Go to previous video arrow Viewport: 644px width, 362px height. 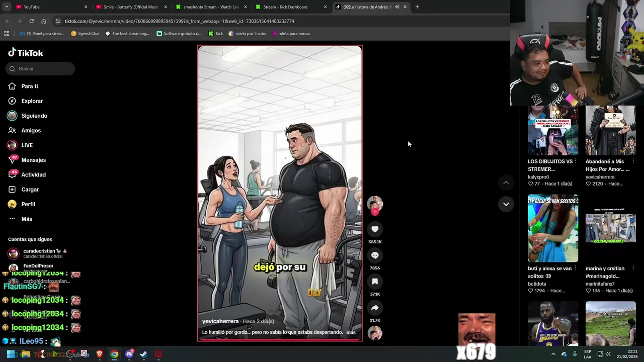(506, 183)
